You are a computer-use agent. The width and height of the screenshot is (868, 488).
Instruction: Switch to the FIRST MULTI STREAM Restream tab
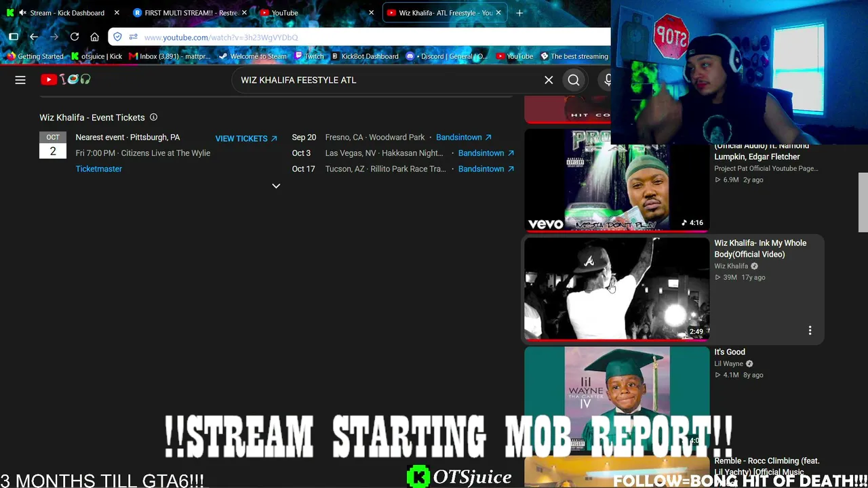190,13
